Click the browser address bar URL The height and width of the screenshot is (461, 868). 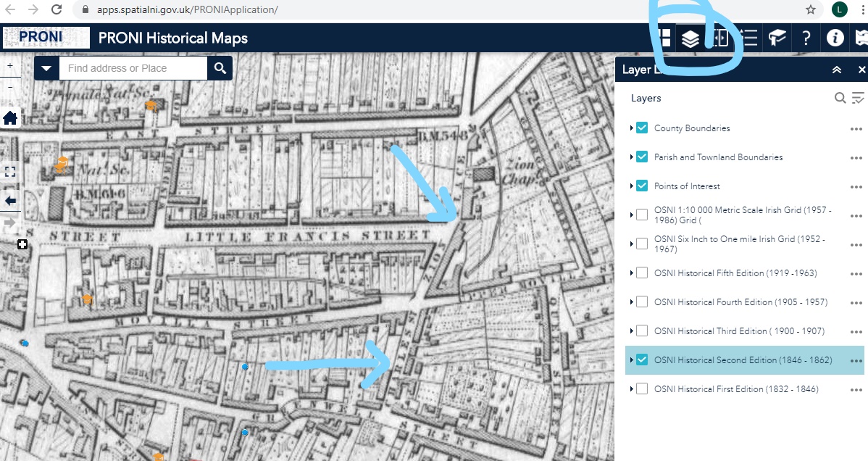pos(187,9)
